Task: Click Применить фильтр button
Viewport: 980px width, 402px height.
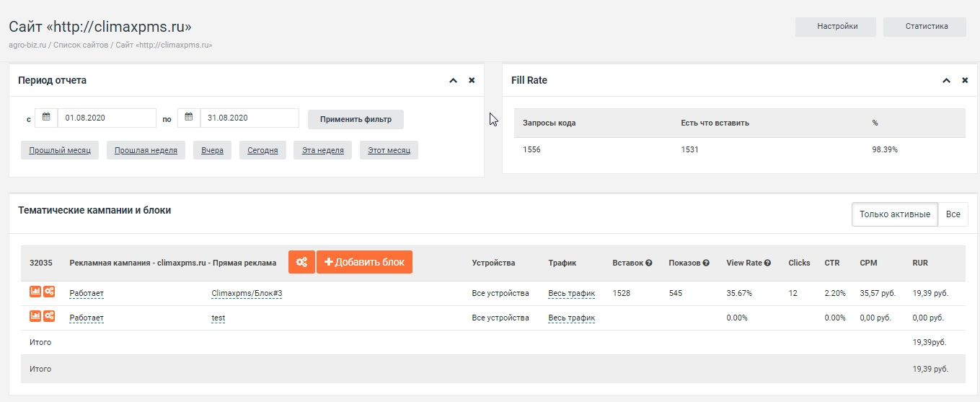Action: coord(356,119)
